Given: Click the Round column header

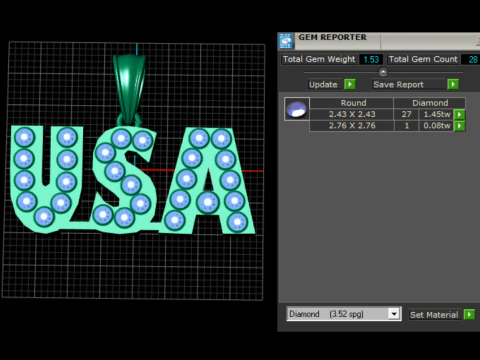Looking at the screenshot, I should (353, 103).
